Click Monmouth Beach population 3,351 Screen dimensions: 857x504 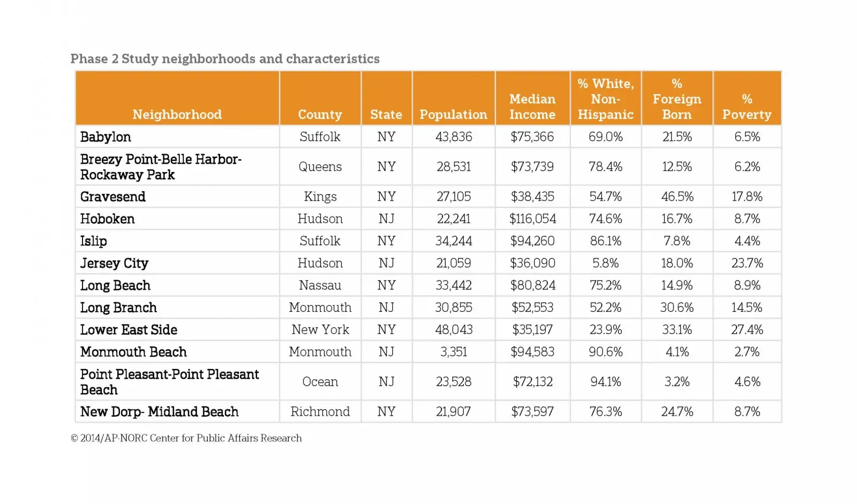[453, 352]
